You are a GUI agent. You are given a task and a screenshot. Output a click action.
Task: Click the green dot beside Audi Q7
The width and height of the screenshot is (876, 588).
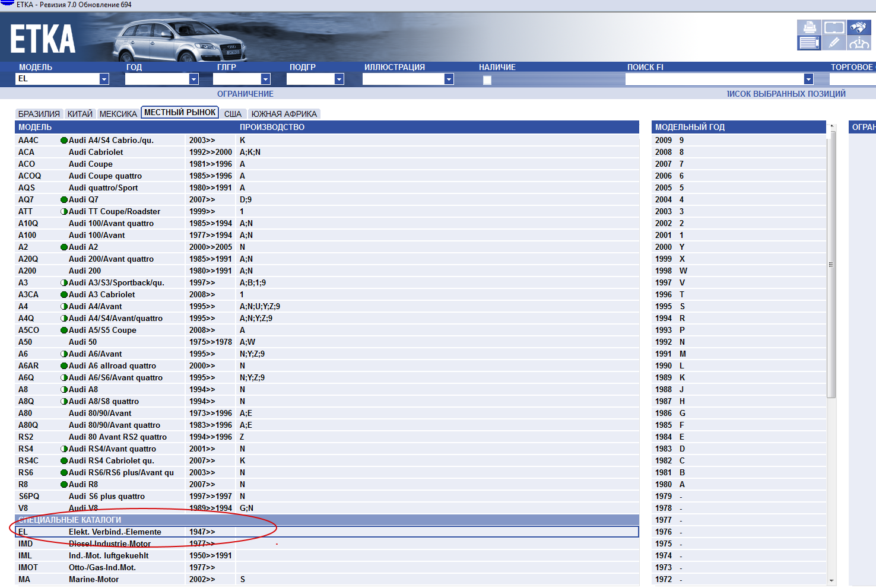[x=64, y=200]
